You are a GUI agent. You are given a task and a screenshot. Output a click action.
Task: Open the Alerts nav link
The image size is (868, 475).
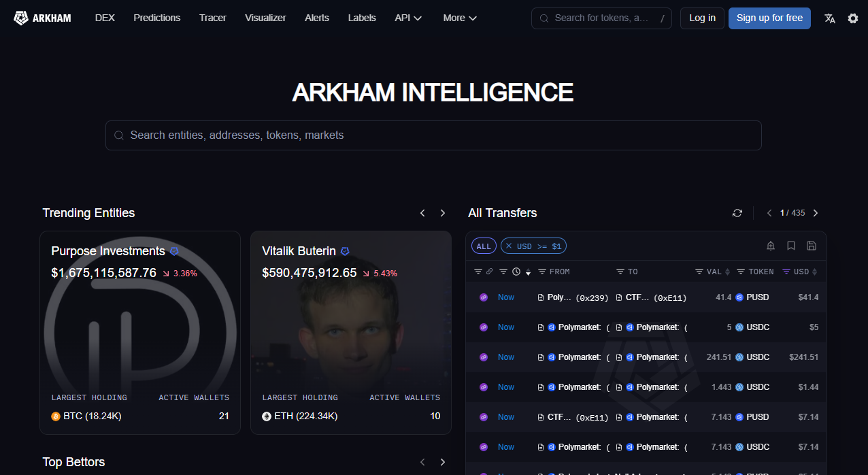pyautogui.click(x=317, y=18)
